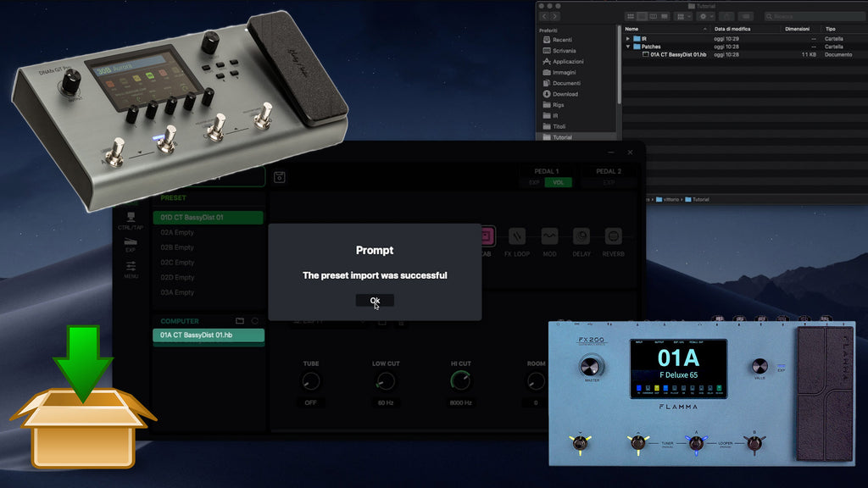Image resolution: width=868 pixels, height=488 pixels.
Task: Open Download folder in Finder sidebar
Action: coord(565,94)
